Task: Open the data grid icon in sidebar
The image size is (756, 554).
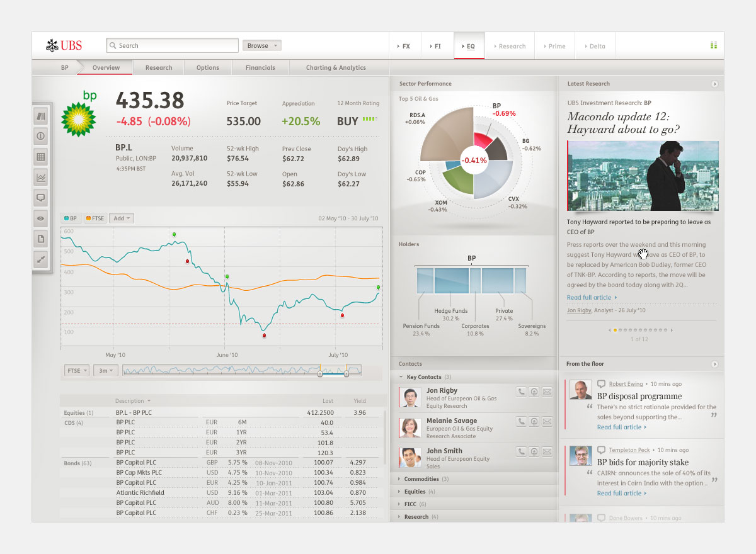Action: (x=41, y=157)
